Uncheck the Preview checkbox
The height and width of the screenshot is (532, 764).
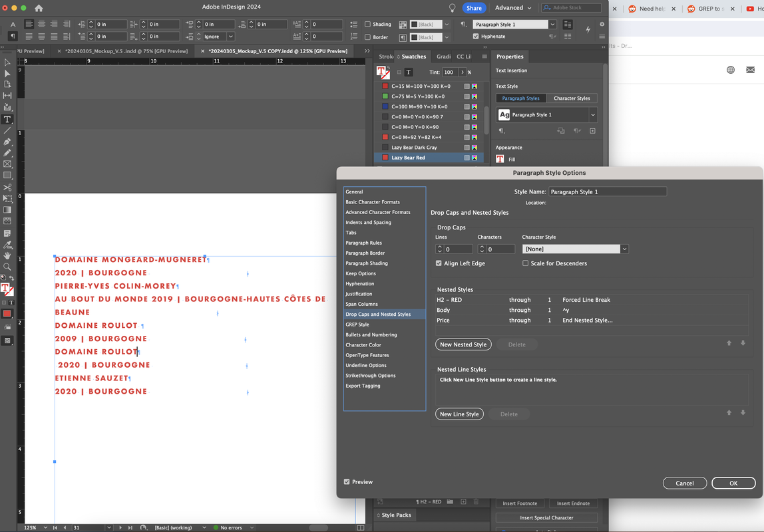point(347,482)
